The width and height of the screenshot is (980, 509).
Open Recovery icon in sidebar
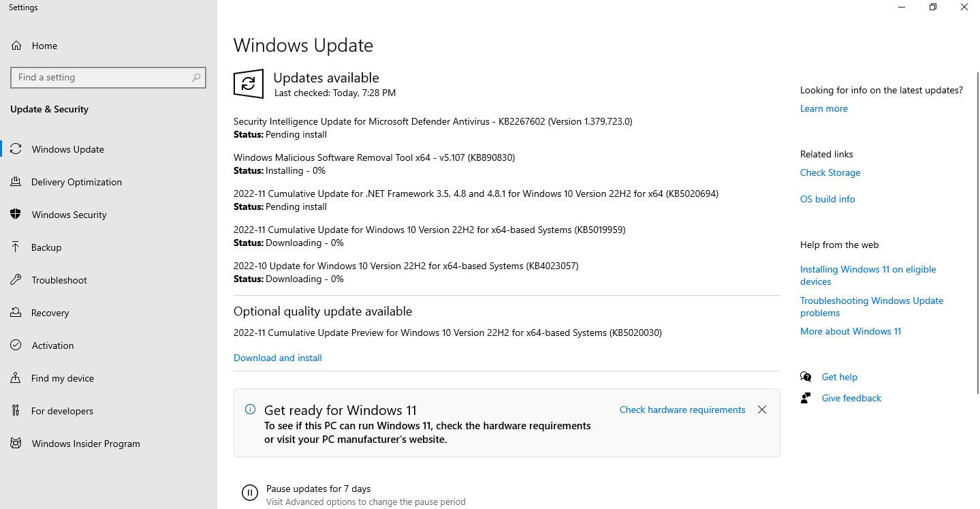[16, 313]
